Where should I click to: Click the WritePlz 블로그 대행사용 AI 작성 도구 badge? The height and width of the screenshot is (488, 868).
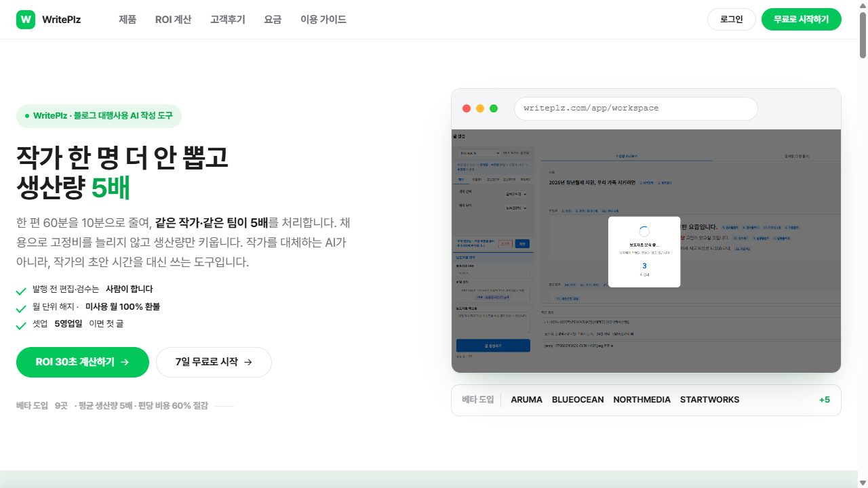click(x=99, y=116)
